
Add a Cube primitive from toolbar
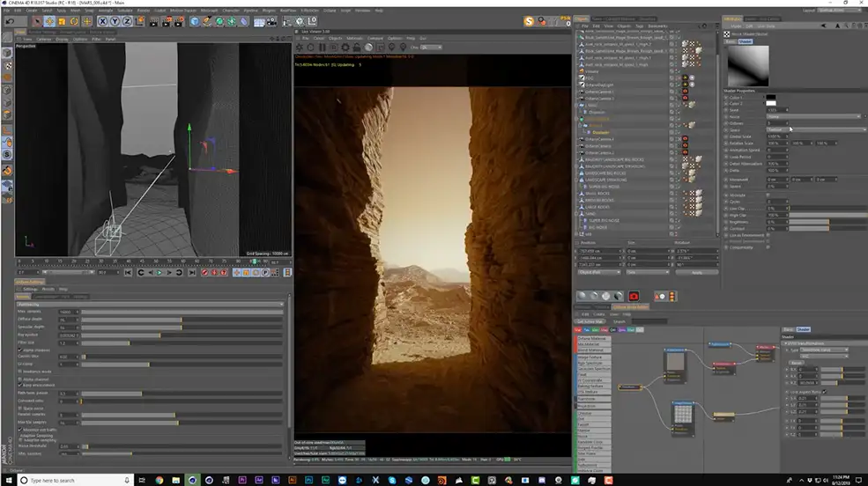(195, 21)
